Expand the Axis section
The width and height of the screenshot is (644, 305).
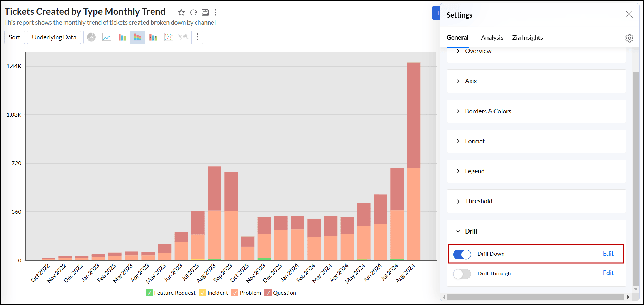click(471, 81)
